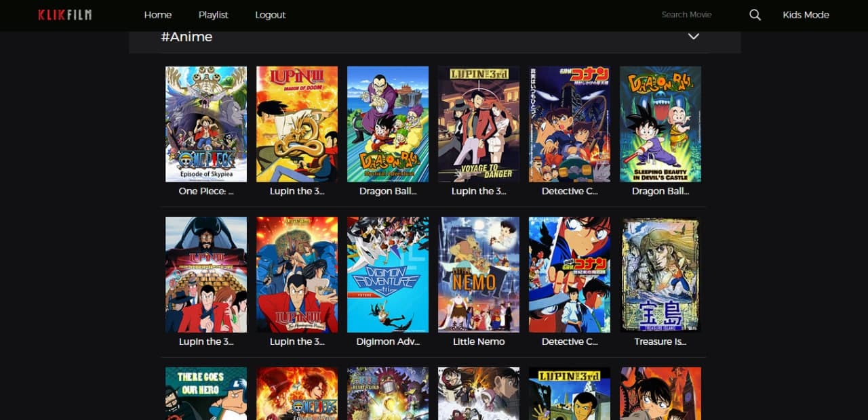The image size is (868, 420).
Task: Click the Little Nemo title link
Action: [x=479, y=342]
